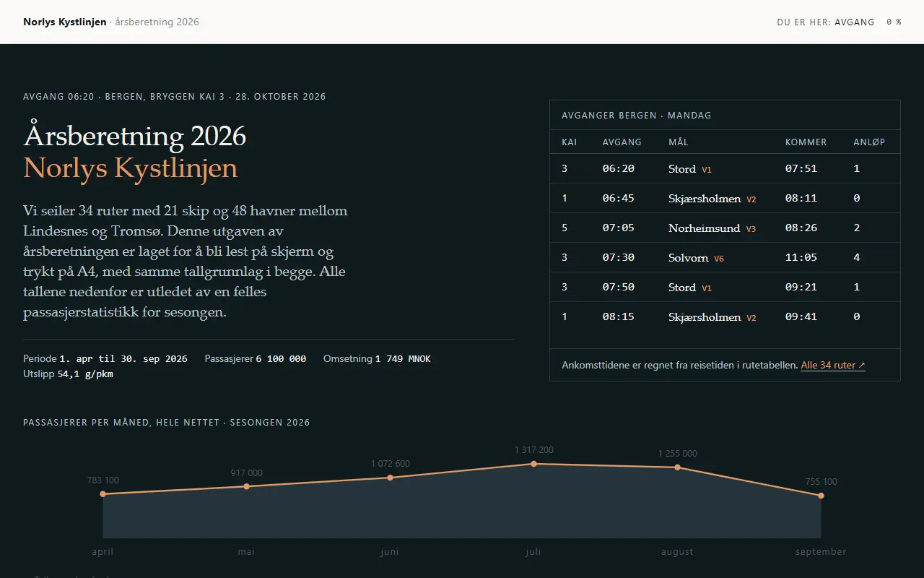924x578 pixels.
Task: Click the april data point marker
Action: [x=103, y=494]
